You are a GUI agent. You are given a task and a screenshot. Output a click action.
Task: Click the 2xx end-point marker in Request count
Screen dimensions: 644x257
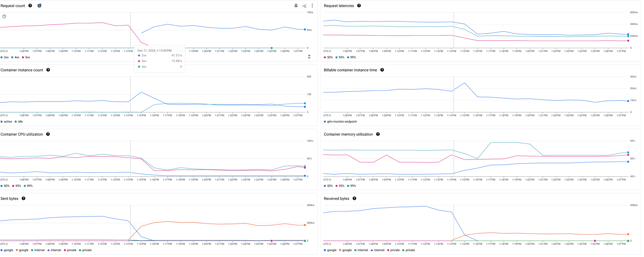point(305,30)
